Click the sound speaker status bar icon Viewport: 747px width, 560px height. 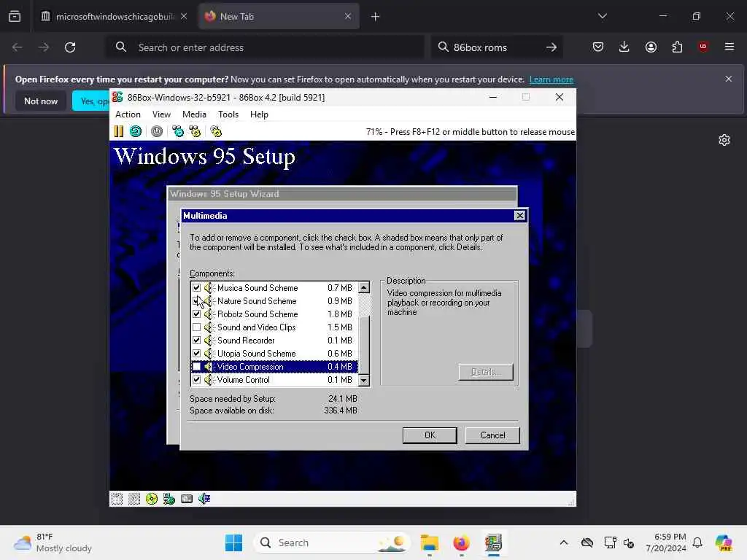(204, 499)
